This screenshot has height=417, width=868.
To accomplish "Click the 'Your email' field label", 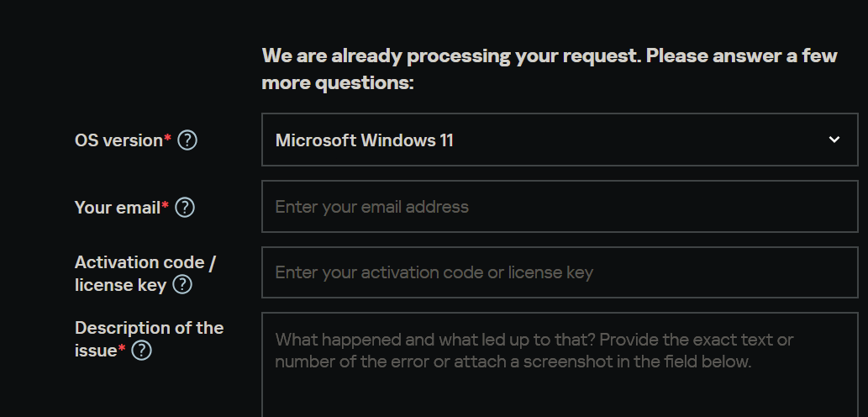I will 117,208.
